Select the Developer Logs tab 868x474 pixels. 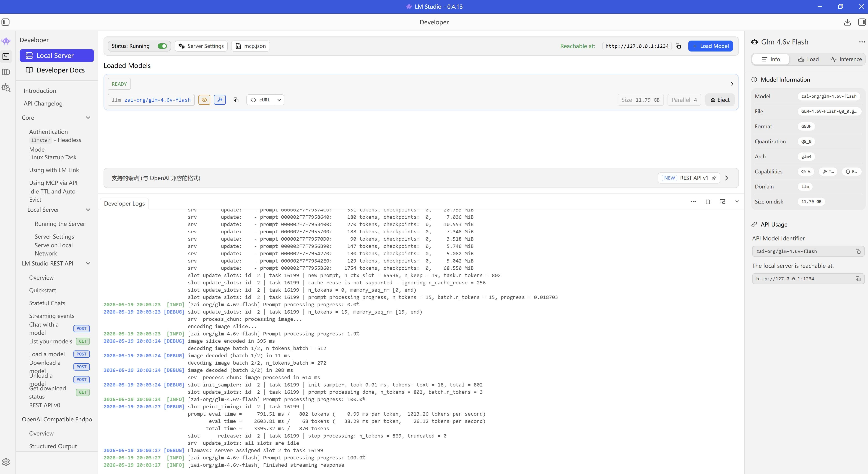(124, 203)
